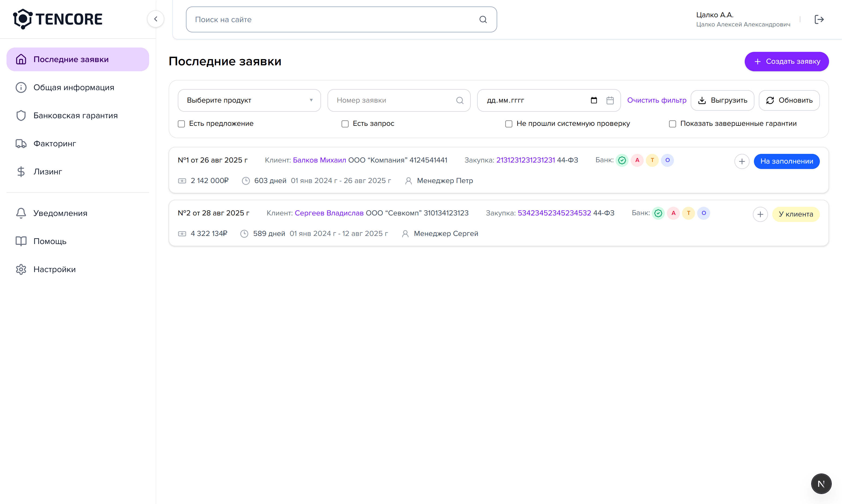
Task: Click green checkmark bank icon in application №1
Action: point(622,160)
